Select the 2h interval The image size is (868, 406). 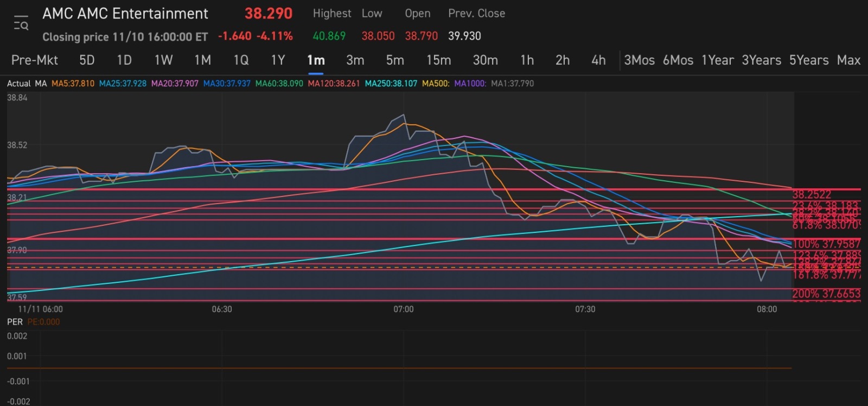tap(563, 60)
